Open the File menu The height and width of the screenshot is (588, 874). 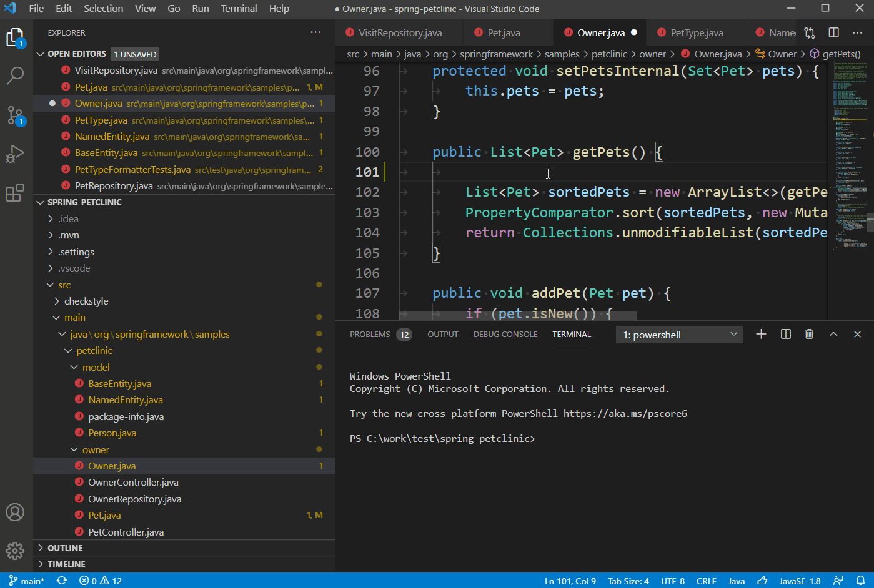pos(36,8)
